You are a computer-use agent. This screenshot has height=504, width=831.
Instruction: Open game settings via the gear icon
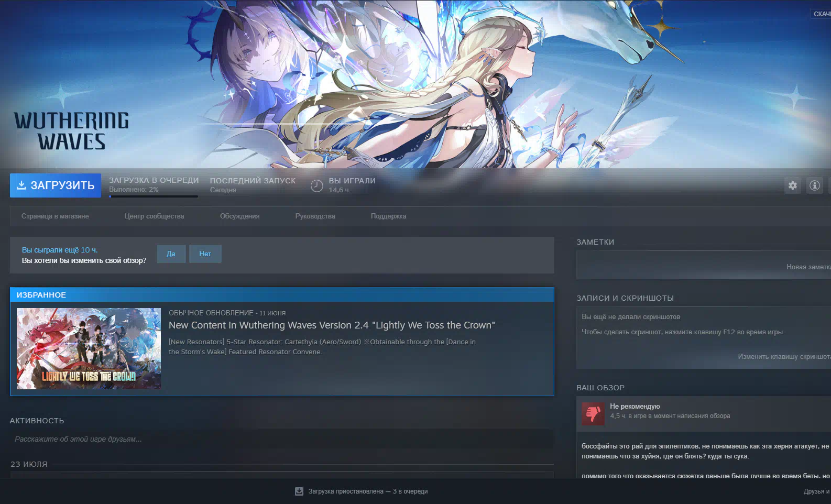pyautogui.click(x=793, y=185)
